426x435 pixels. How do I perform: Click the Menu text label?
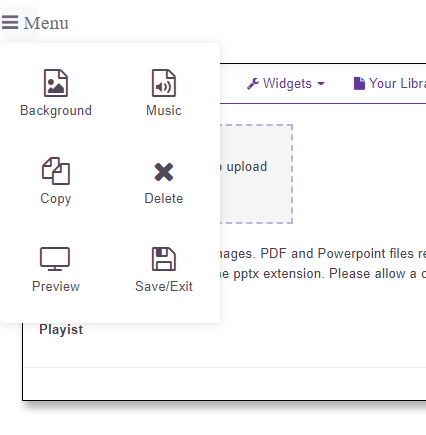click(x=46, y=23)
